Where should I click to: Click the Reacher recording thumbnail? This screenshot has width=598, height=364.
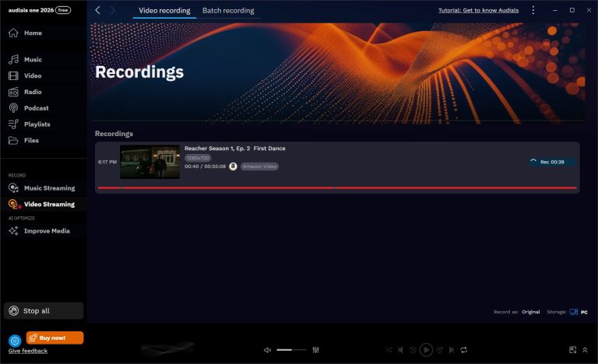[149, 162]
